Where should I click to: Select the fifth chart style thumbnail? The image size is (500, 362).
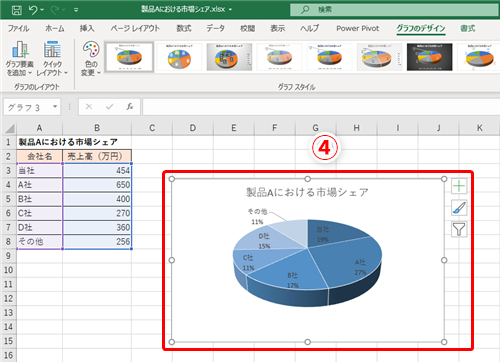[329, 57]
